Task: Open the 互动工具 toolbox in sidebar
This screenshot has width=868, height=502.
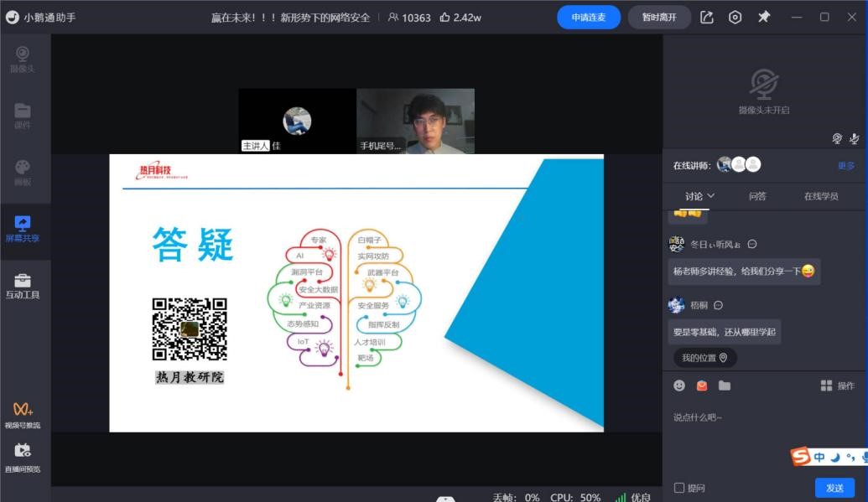Action: [23, 285]
